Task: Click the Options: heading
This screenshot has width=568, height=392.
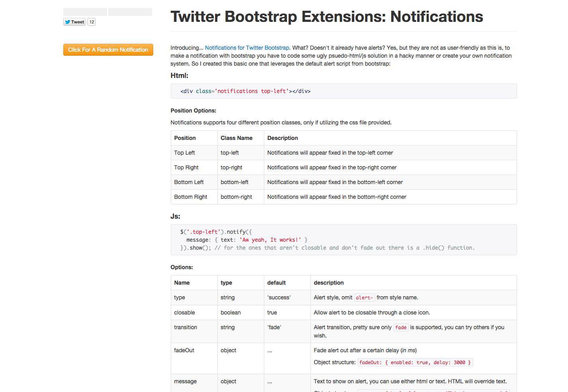Action: point(182,267)
